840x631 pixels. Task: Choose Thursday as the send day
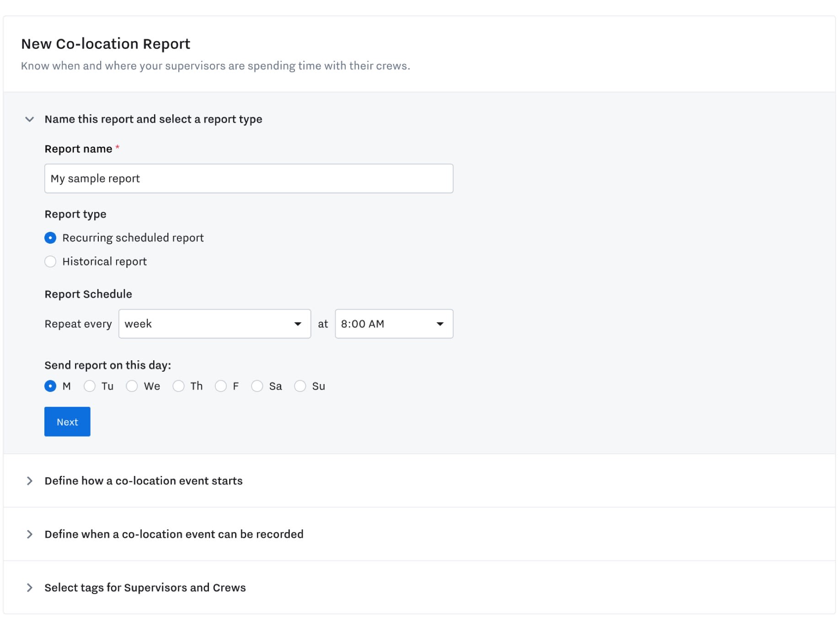tap(178, 386)
